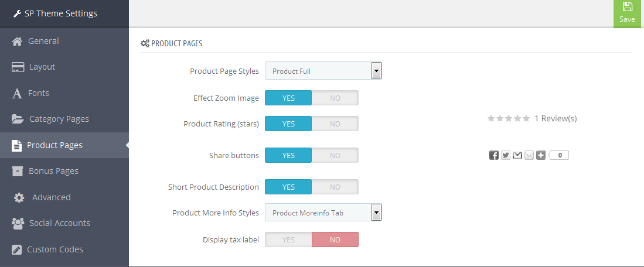Click the Fonts letter A icon
The height and width of the screenshot is (267, 644).
pos(17,94)
